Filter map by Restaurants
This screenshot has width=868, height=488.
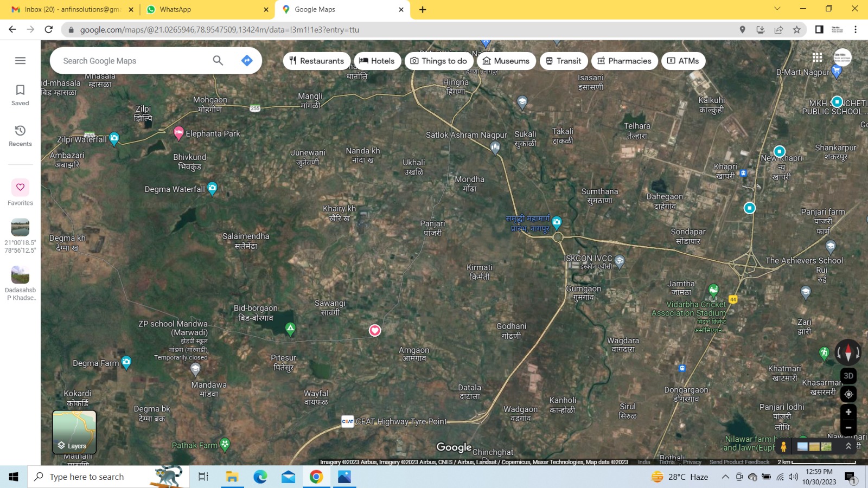point(316,61)
